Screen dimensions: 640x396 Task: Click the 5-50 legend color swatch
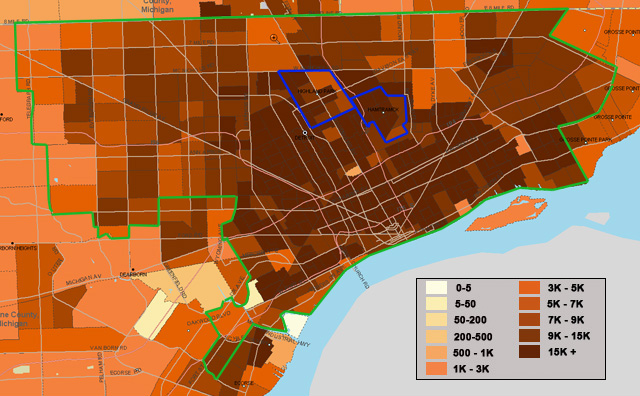[436, 304]
